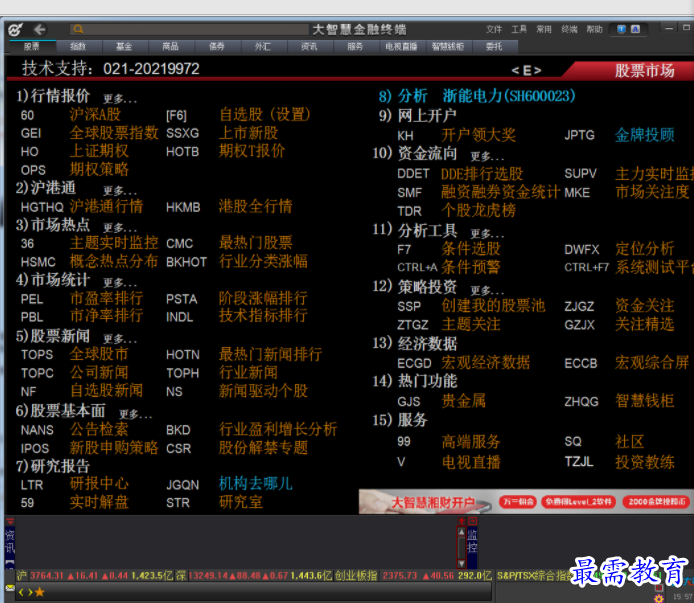Screen dimensions: 694x603
Task: Open 投资教练 link
Action: pos(645,462)
